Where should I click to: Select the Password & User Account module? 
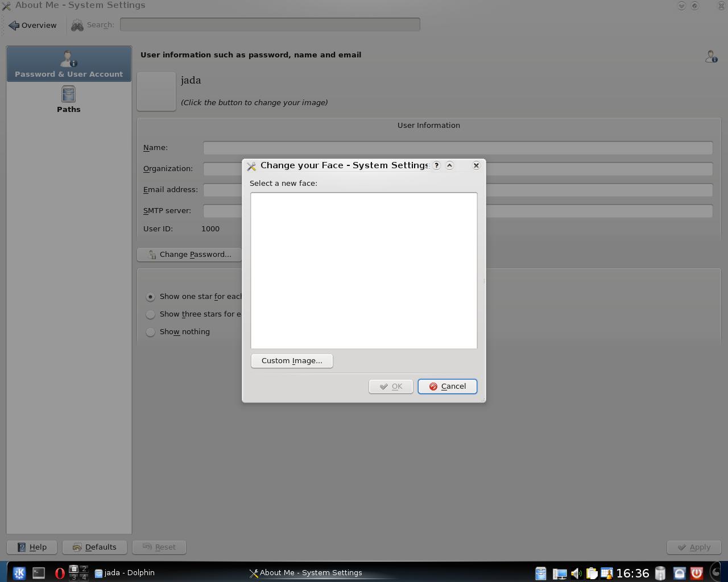(x=69, y=64)
